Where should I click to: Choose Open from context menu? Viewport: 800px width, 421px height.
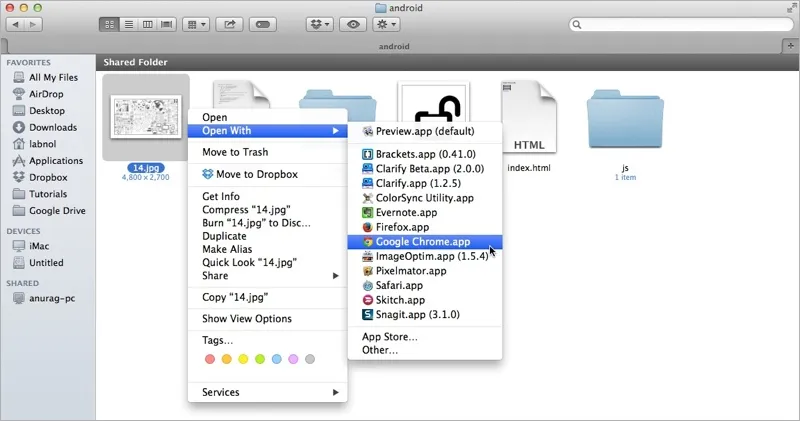pos(267,117)
